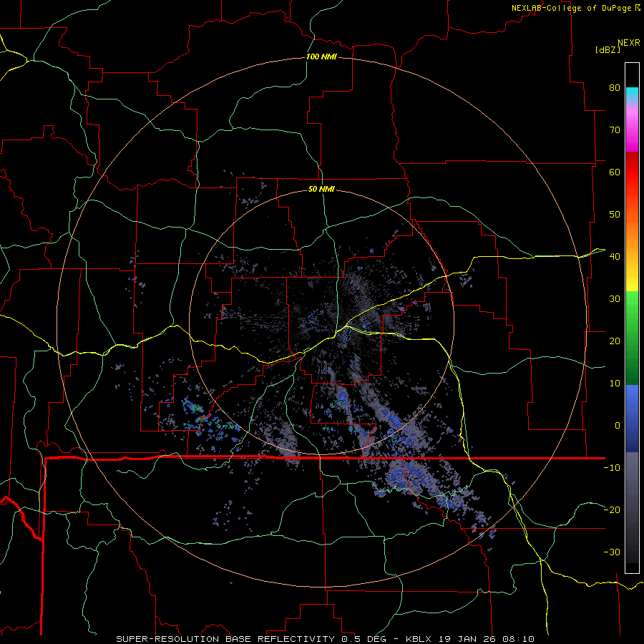
Task: Click the 70 value on the dBZ scale
Action: 615,130
